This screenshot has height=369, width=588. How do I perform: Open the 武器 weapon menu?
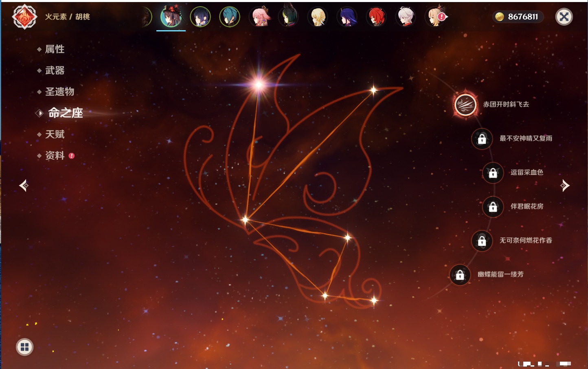55,71
